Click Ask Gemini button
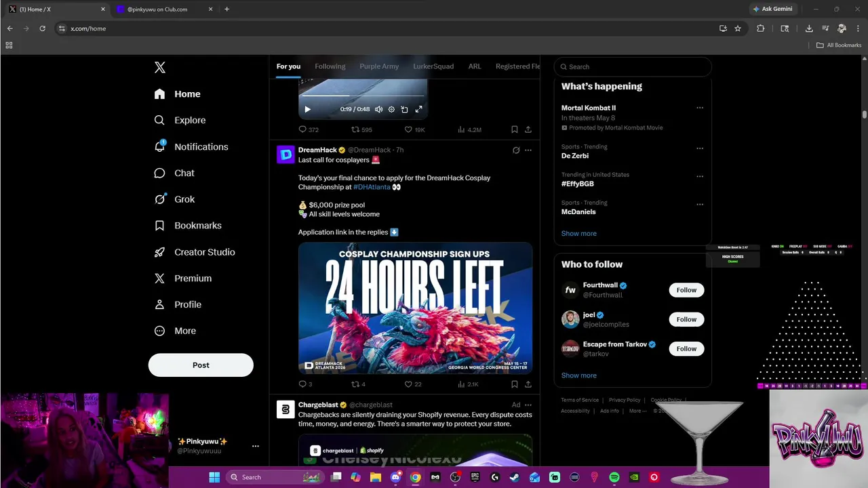The width and height of the screenshot is (868, 488). coord(772,9)
